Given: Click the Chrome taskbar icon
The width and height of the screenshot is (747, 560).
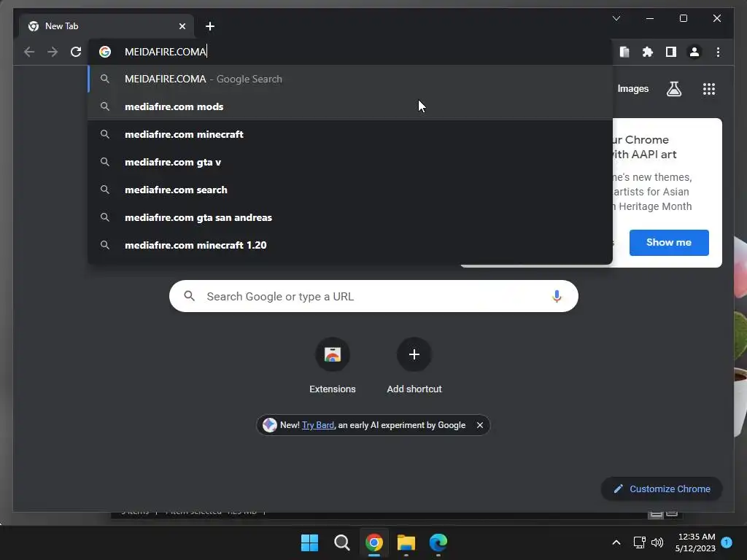Looking at the screenshot, I should (x=374, y=542).
